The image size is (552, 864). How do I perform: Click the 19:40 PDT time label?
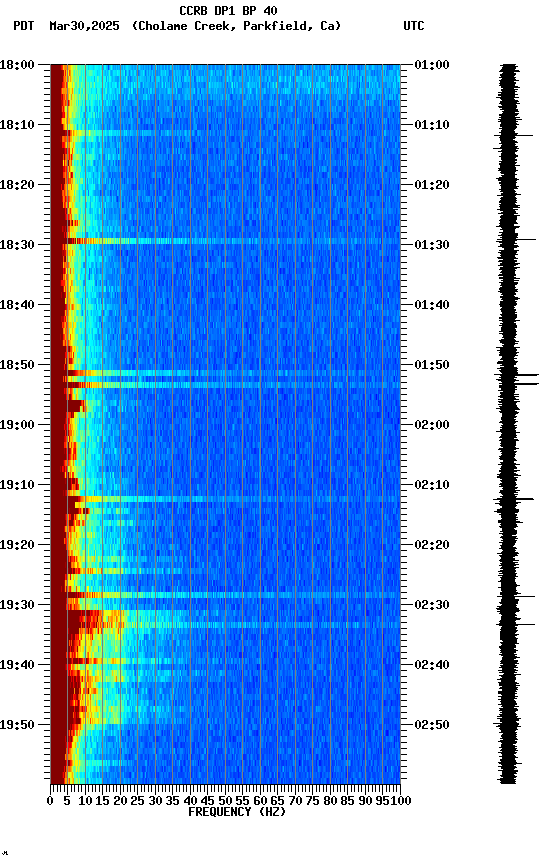tap(17, 665)
